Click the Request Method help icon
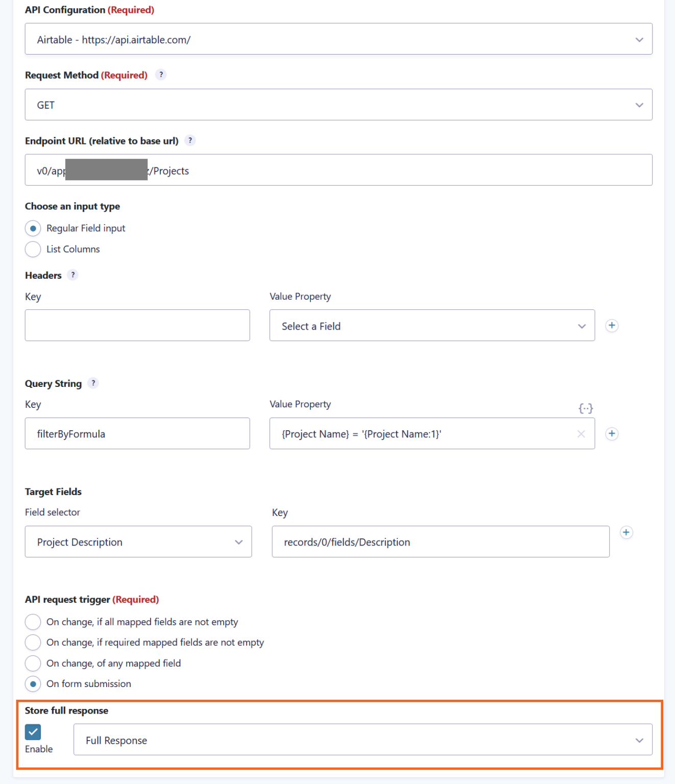675x784 pixels. 161,75
